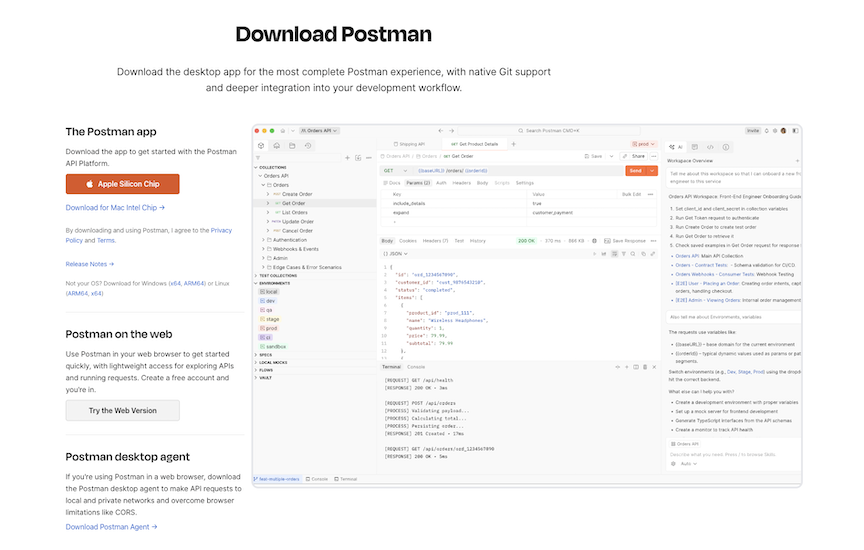This screenshot has width=864, height=550.
Task: Click the sidebar filter icon
Action: 258,158
